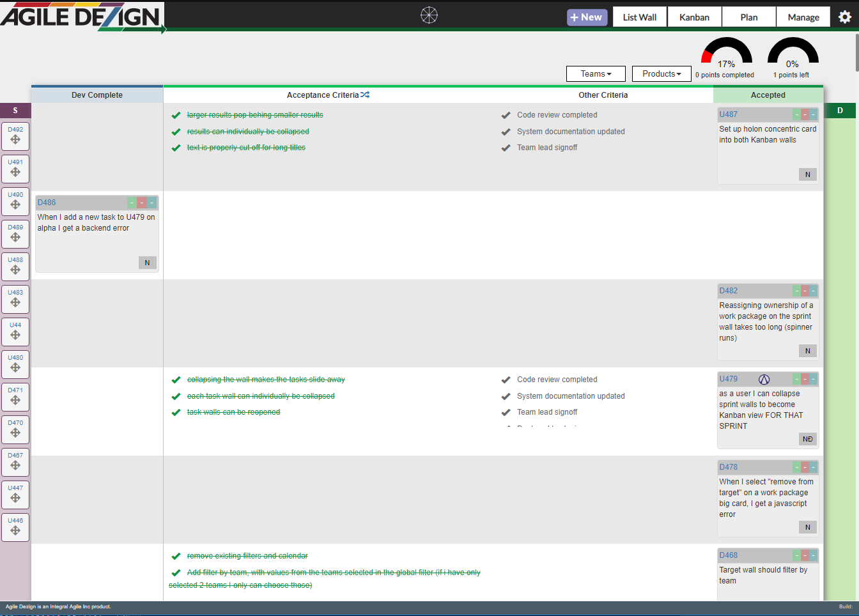Click the circular logo icon on the U479 card
Screen dimensions: 859x616
pos(764,379)
